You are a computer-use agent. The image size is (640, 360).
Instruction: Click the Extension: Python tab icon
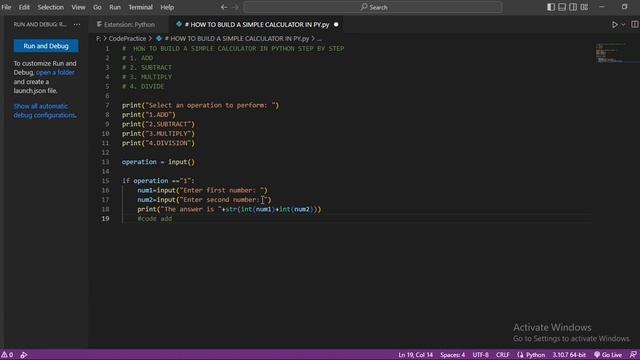pyautogui.click(x=99, y=24)
